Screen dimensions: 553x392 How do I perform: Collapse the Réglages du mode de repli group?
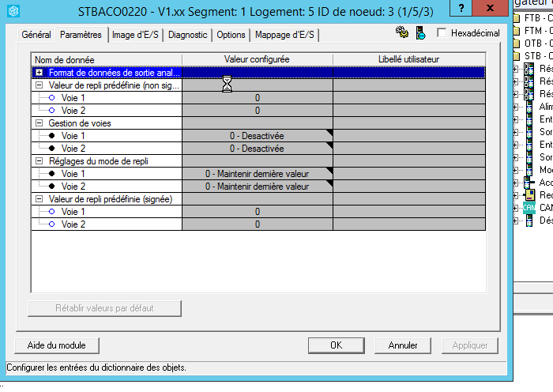click(x=39, y=161)
